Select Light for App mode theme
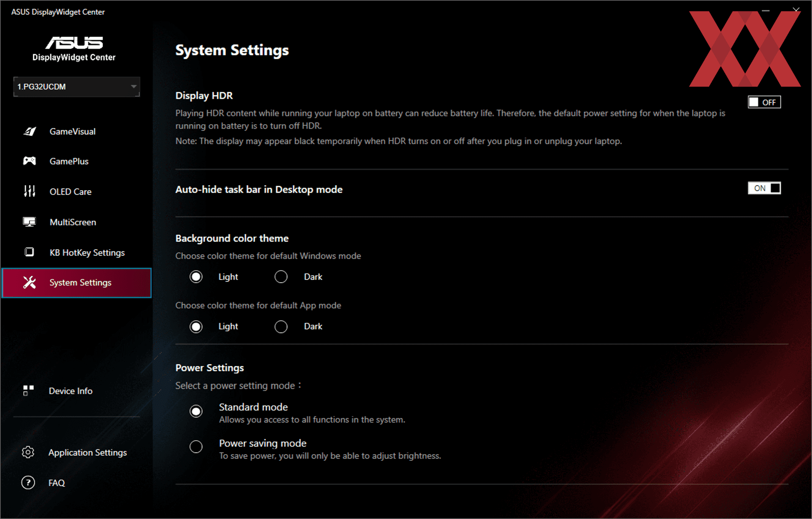Screen dimensions: 812x519 pos(196,327)
